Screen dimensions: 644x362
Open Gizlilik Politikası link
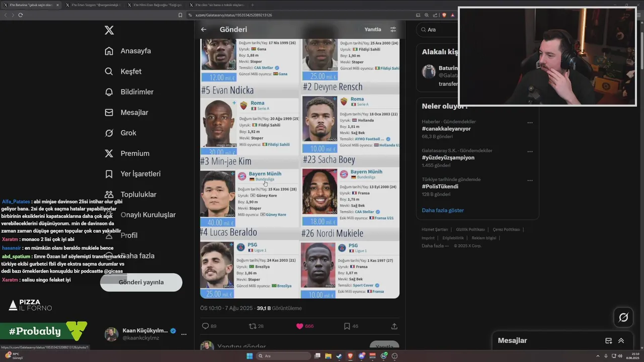470,230
